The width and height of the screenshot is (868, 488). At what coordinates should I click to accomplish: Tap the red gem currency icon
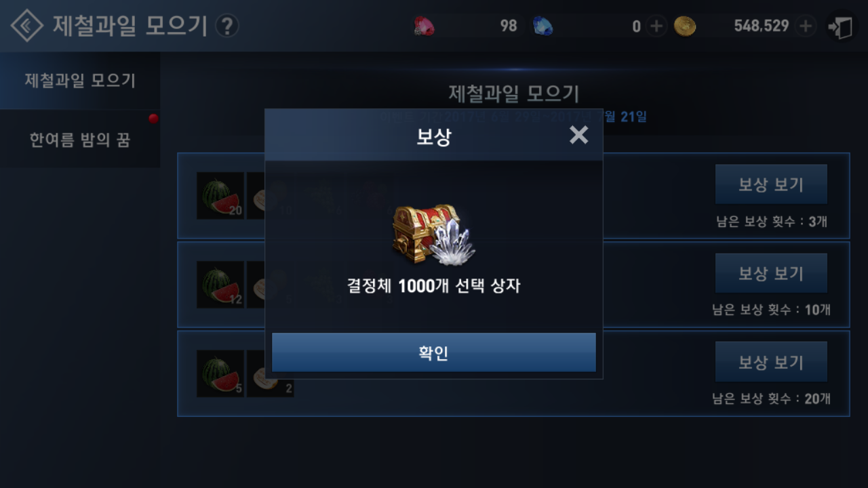click(425, 26)
